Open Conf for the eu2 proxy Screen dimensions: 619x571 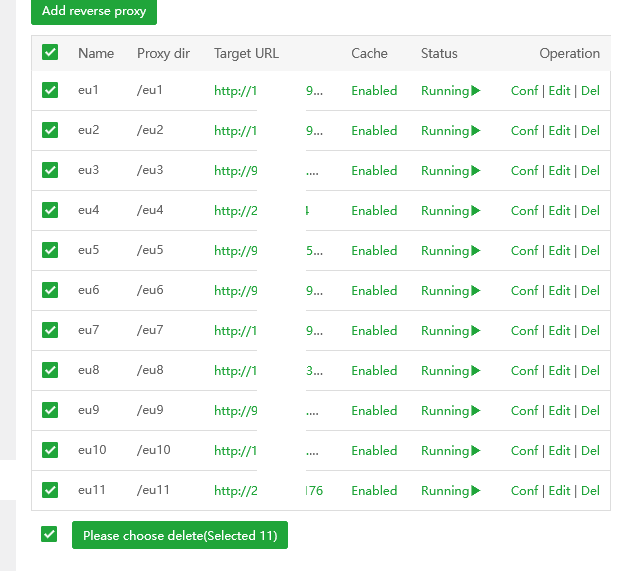[x=524, y=131]
